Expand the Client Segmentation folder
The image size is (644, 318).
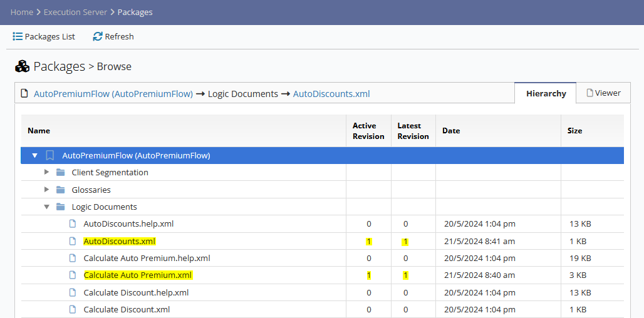[46, 172]
